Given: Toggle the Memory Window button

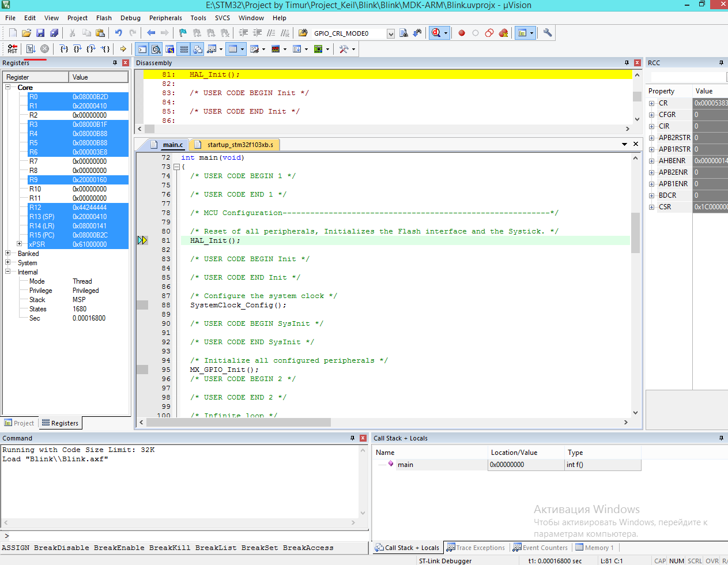Looking at the screenshot, I should click(233, 49).
